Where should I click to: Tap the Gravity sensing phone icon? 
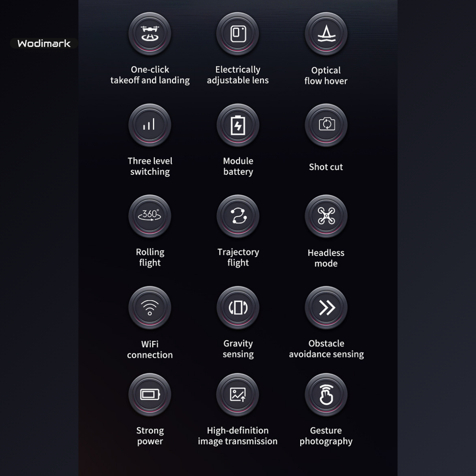tap(238, 308)
